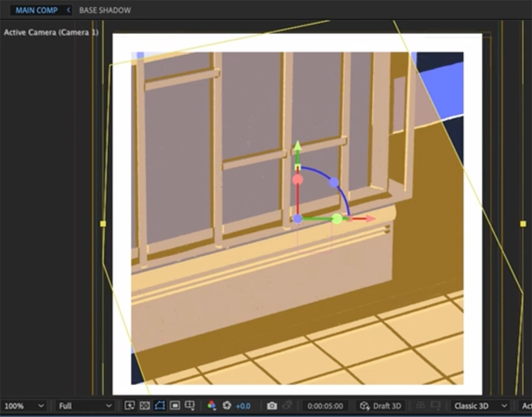Select the MAIN COMP tab
This screenshot has width=532, height=417.
tap(34, 10)
